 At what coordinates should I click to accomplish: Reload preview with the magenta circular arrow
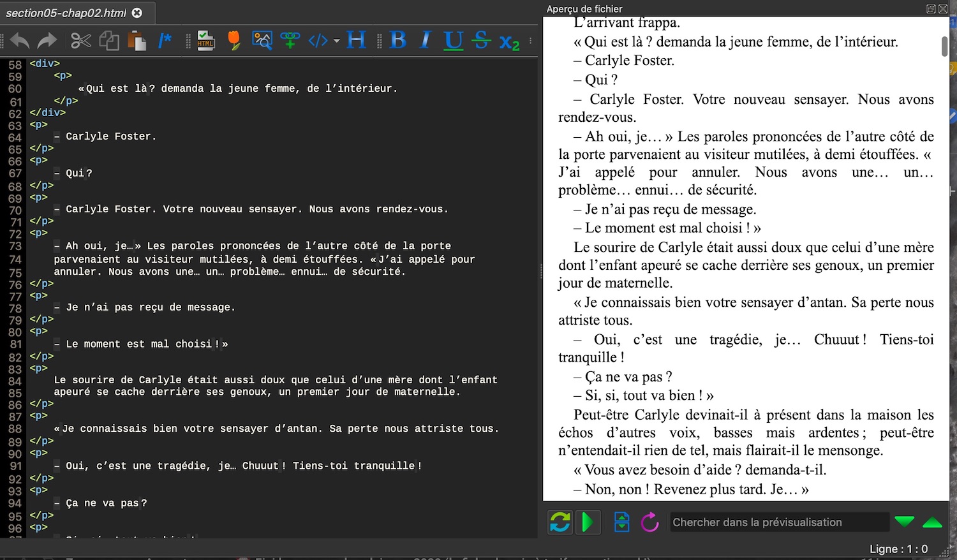pyautogui.click(x=649, y=522)
